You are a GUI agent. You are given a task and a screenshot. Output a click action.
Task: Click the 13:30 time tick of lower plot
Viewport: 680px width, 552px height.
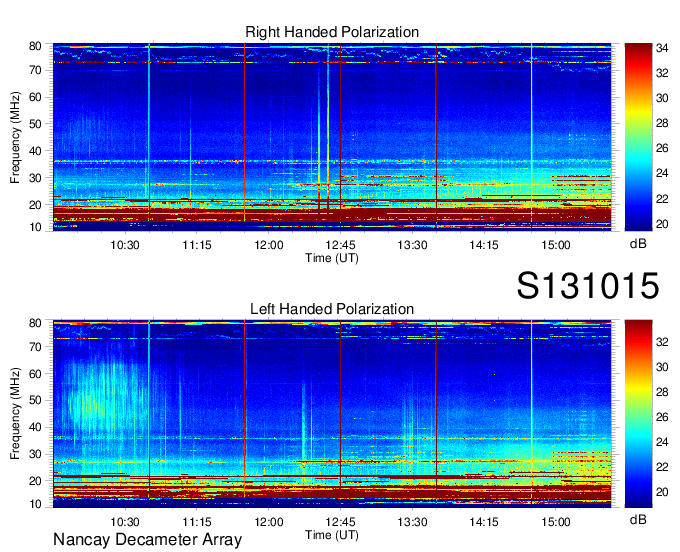tap(412, 522)
